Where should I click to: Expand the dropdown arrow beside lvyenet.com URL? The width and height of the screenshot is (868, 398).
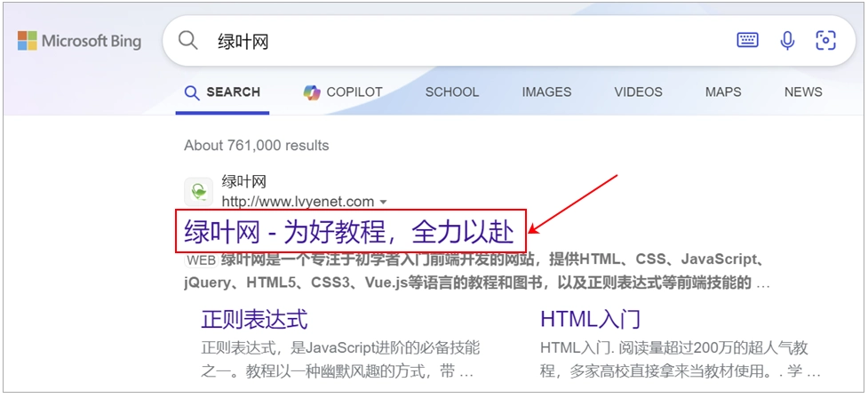(383, 202)
